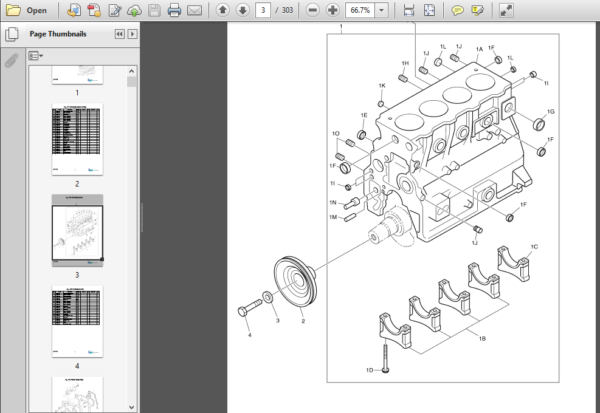This screenshot has height=413, width=600.
Task: Click the Save floppy disk icon
Action: (x=154, y=10)
